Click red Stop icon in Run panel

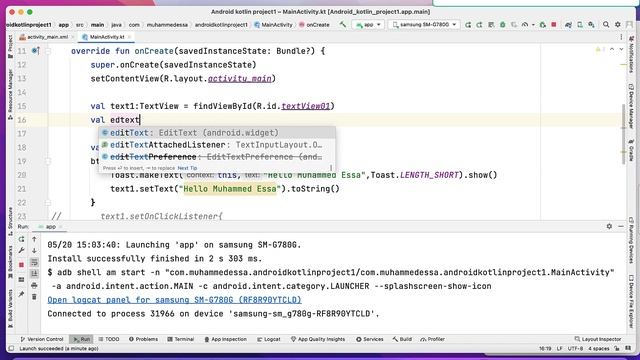pyautogui.click(x=22, y=265)
